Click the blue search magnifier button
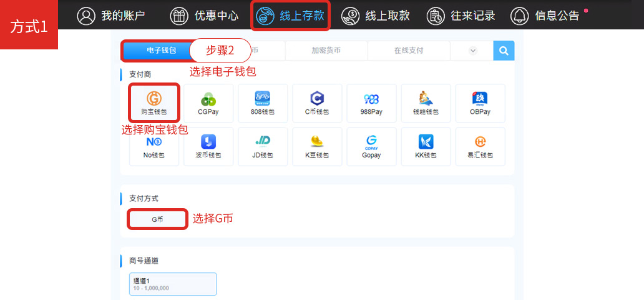Image resolution: width=644 pixels, height=300 pixels. click(503, 51)
